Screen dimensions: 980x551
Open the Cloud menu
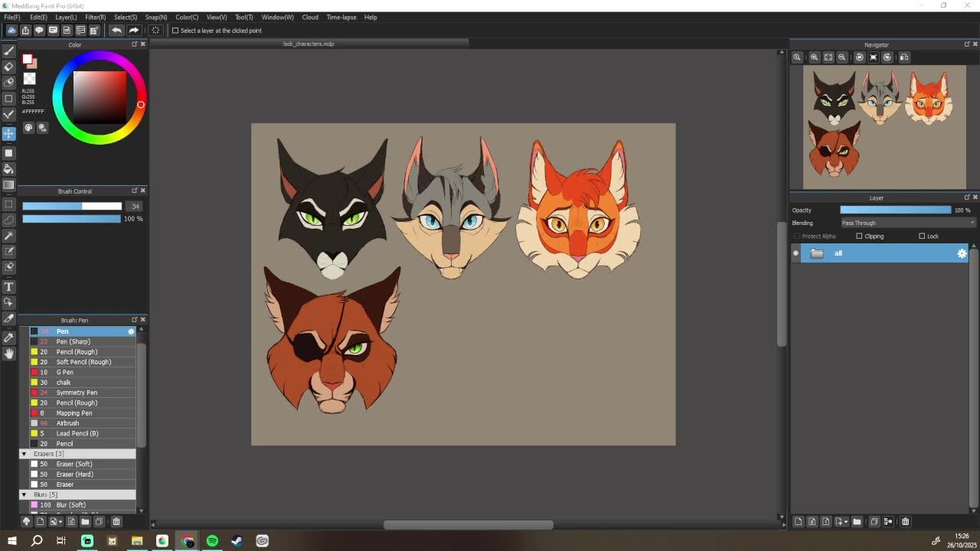coord(310,17)
